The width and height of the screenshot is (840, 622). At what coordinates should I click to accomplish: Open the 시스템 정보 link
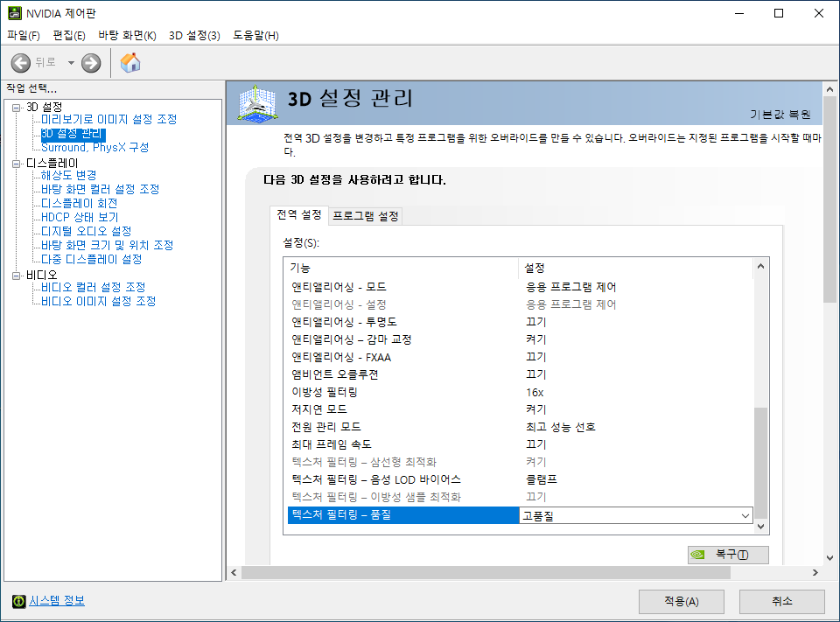pos(56,601)
